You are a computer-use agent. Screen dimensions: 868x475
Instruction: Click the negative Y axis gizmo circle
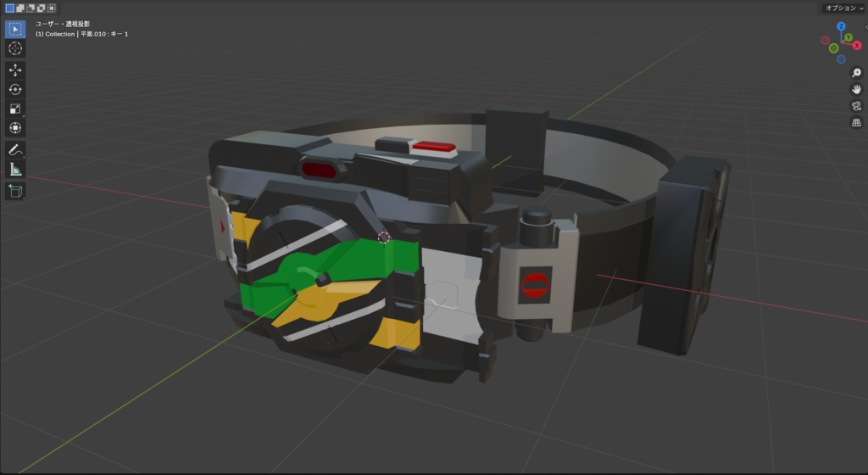click(x=834, y=48)
